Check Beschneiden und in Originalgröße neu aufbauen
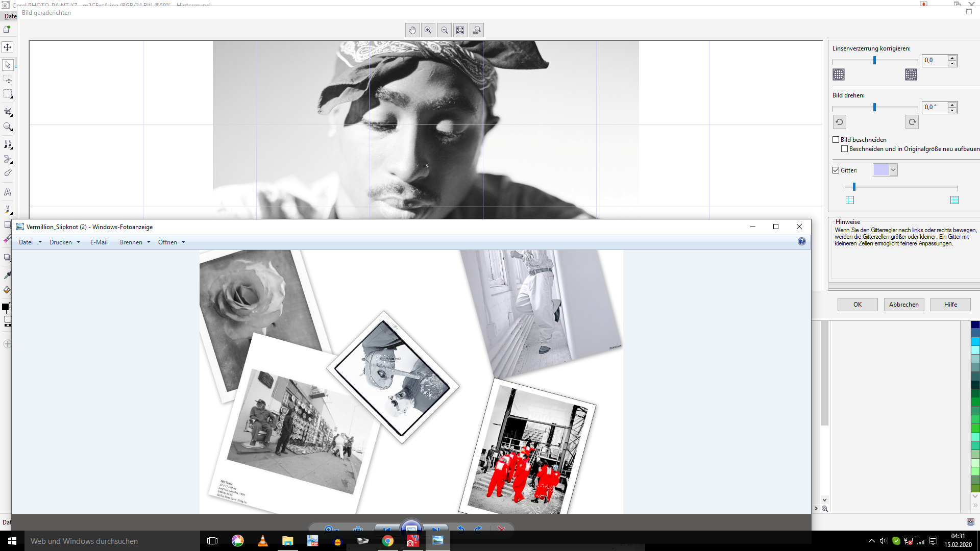Image resolution: width=980 pixels, height=551 pixels. click(845, 149)
